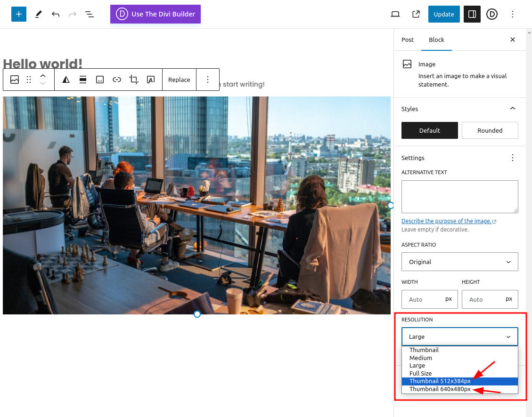Apply the duotone filter icon
The height and width of the screenshot is (417, 532).
click(x=66, y=80)
